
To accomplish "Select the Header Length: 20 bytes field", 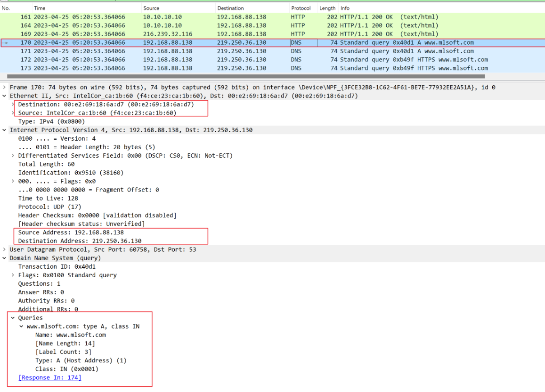I will click(87, 147).
